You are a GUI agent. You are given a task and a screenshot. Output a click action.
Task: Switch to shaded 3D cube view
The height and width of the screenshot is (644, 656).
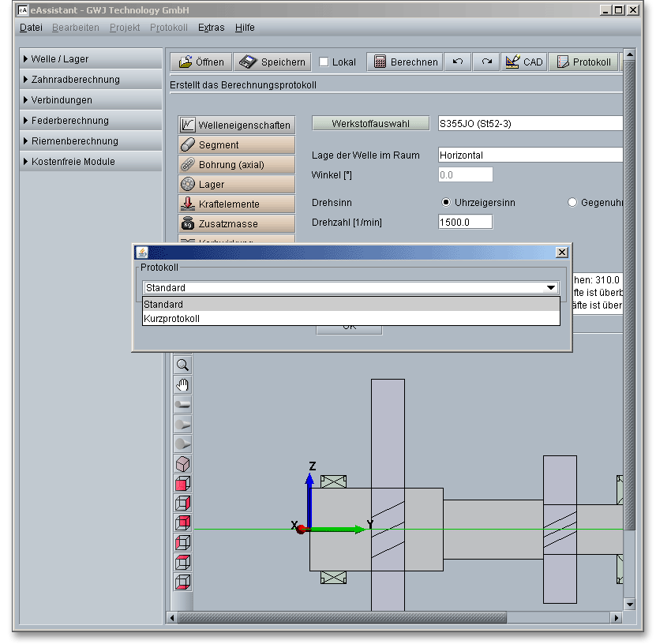point(182,464)
